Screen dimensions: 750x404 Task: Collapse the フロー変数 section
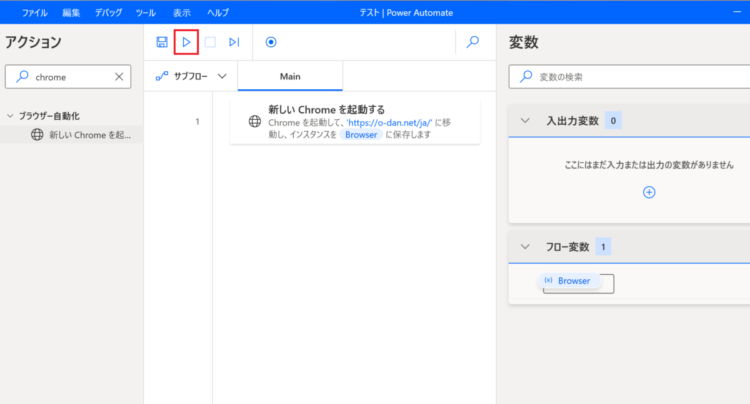(525, 247)
